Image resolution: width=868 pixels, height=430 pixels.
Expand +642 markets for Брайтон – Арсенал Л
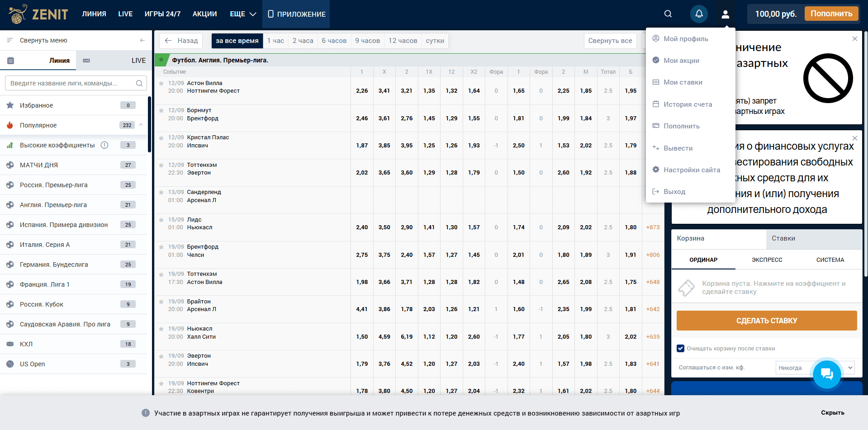pos(653,309)
